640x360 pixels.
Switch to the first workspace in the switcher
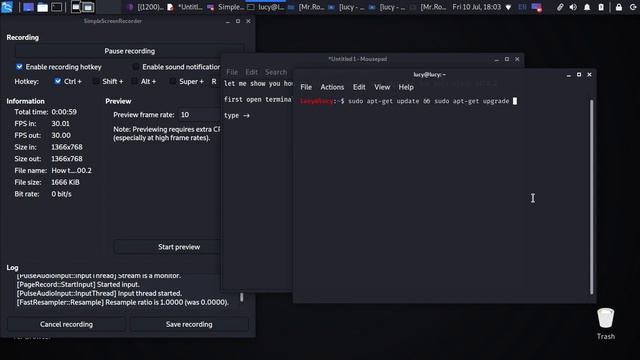[76, 7]
